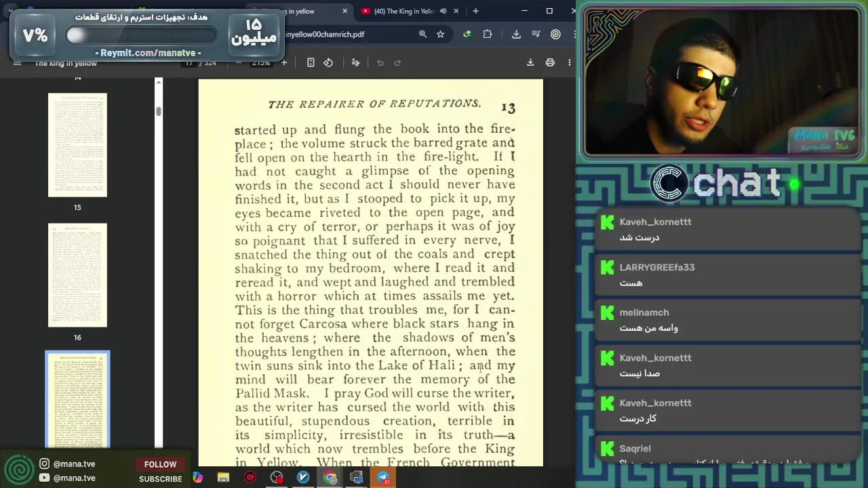Viewport: 868px width, 488px height.
Task: Click 'THE REPAIRER OF REPUTATIONS.' page heading
Action: [374, 104]
